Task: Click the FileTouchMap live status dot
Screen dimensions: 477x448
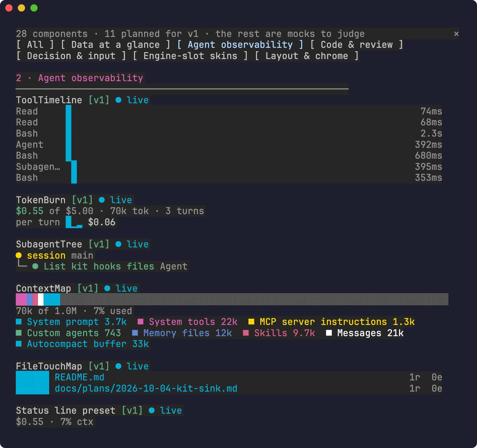Action: (x=118, y=366)
